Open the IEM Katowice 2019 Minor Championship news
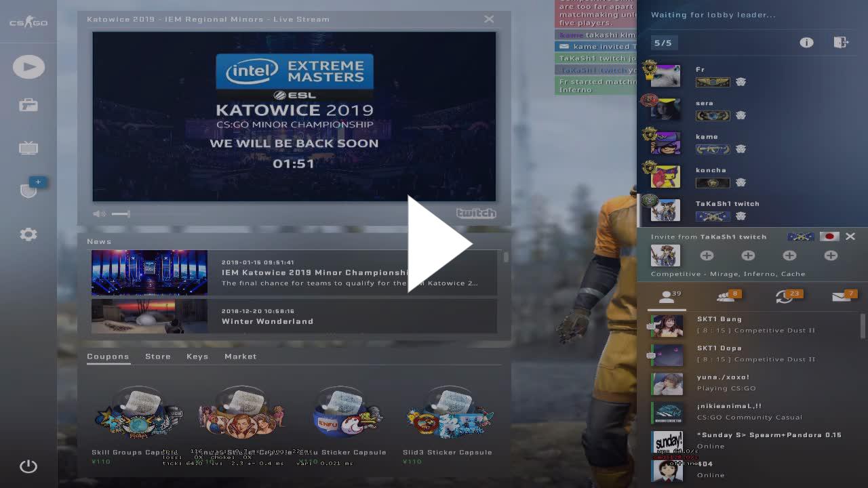Screen dimensions: 868x488 click(294, 272)
